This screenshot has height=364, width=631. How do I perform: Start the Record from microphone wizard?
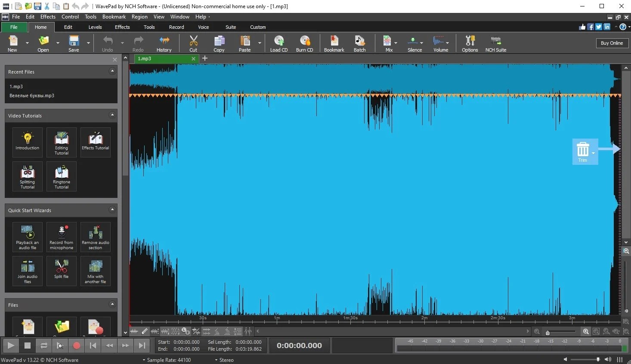click(x=62, y=237)
